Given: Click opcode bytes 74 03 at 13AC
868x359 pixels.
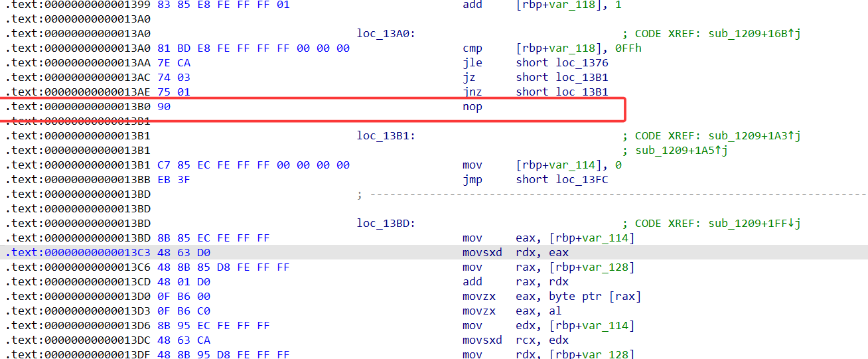Looking at the screenshot, I should [174, 77].
